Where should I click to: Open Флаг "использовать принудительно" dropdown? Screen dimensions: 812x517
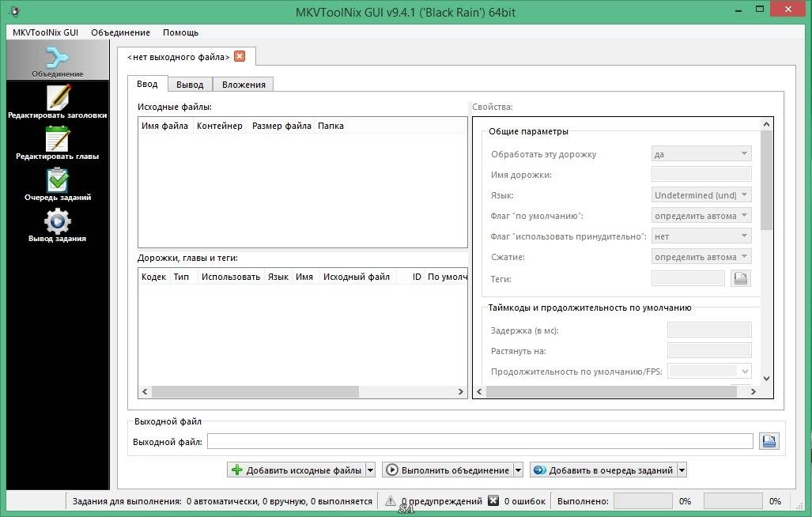point(701,236)
